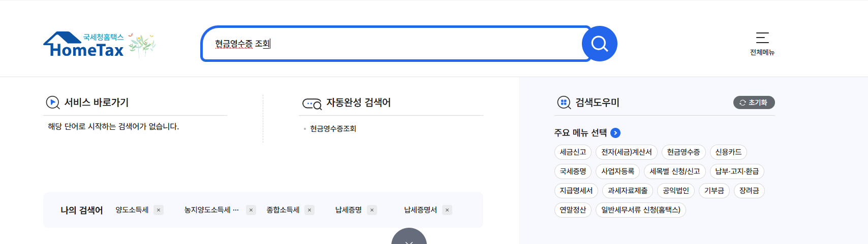Pick the 장려금 chip

point(749,191)
